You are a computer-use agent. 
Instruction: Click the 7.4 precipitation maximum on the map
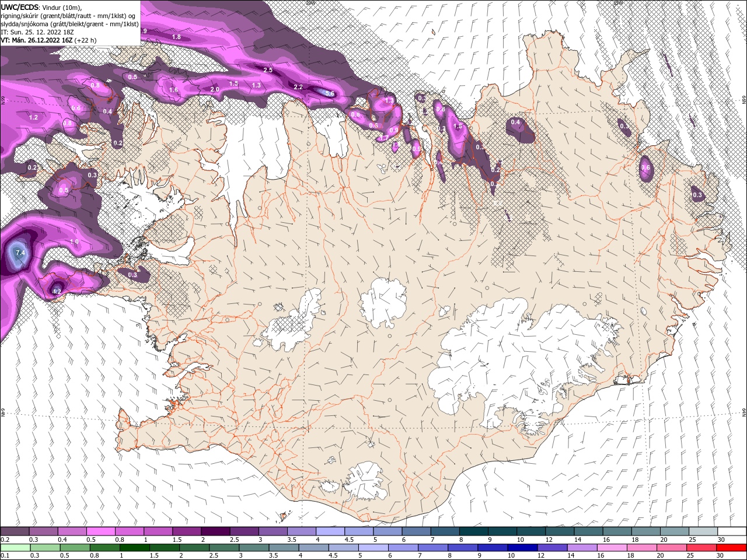click(x=20, y=253)
